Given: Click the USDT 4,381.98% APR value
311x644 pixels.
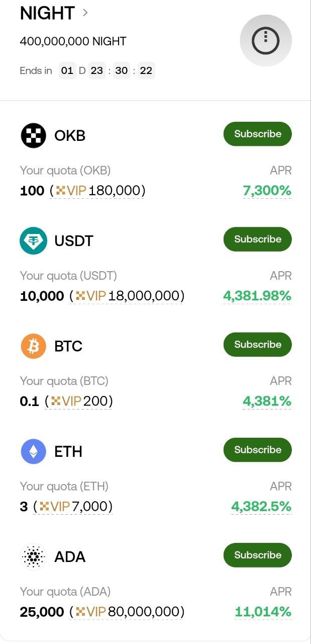Looking at the screenshot, I should [257, 296].
